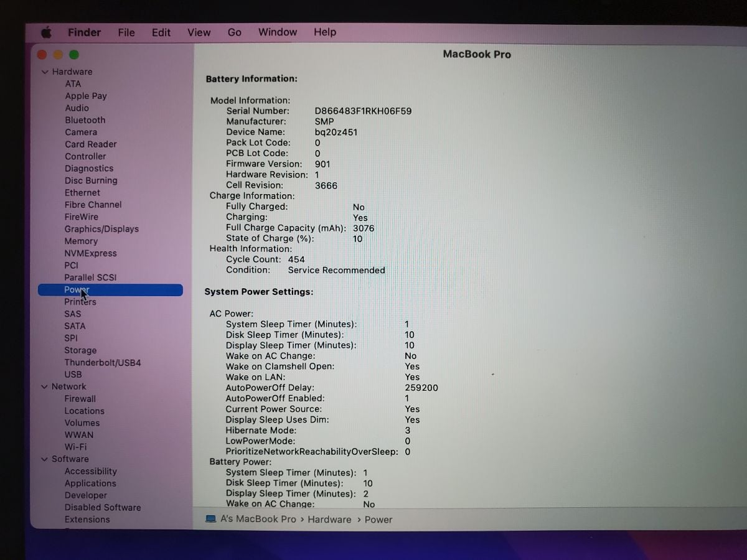
Task: Click Power in the path bar
Action: point(378,520)
